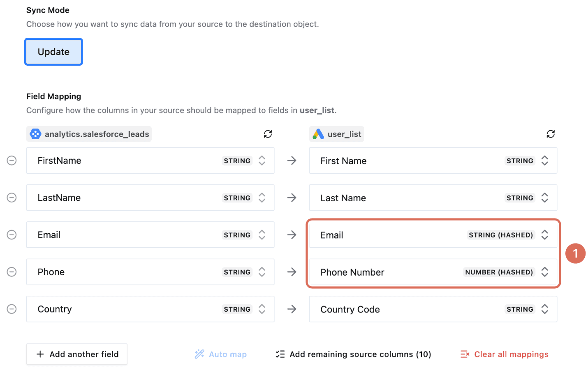Click the arrow between the two Email fields
This screenshot has height=368, width=588.
pyautogui.click(x=292, y=235)
